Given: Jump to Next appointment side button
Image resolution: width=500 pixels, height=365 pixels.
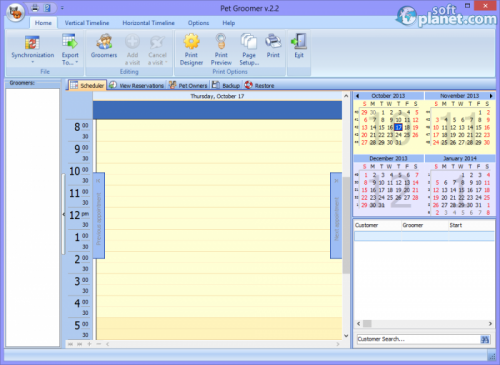Looking at the screenshot, I should pos(336,215).
